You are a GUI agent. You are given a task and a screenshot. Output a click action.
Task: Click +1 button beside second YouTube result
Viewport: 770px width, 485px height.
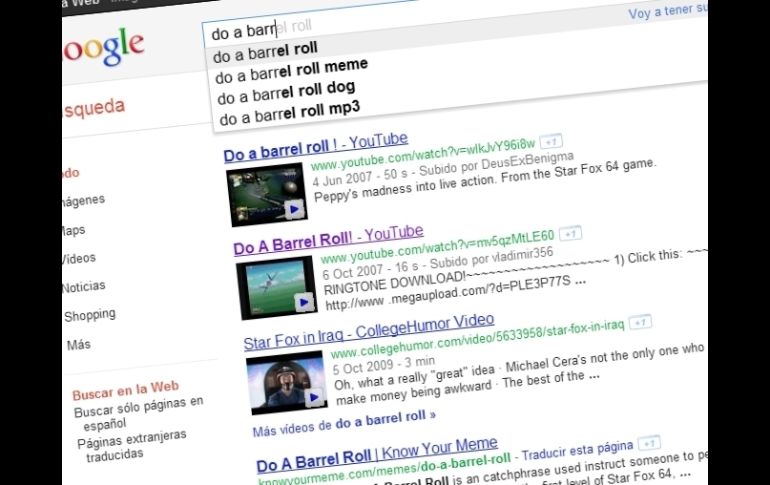[x=571, y=234]
